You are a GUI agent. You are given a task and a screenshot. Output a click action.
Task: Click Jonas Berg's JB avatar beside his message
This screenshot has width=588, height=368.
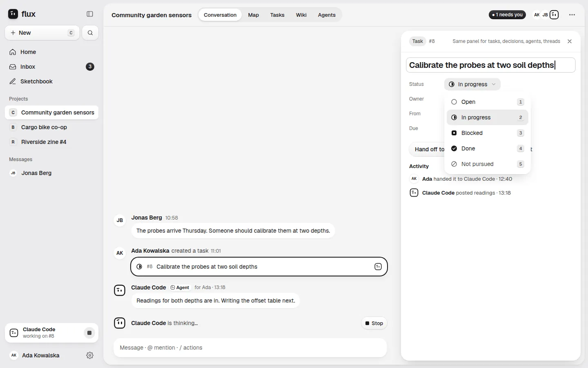tap(120, 220)
